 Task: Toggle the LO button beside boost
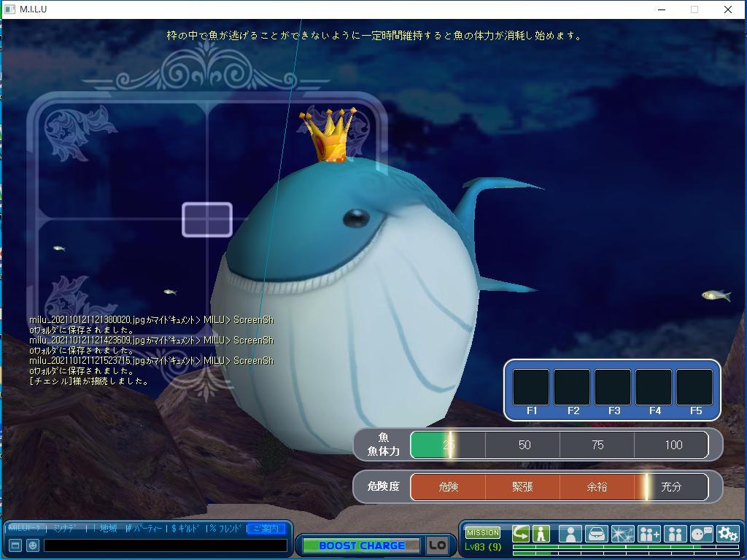437,545
